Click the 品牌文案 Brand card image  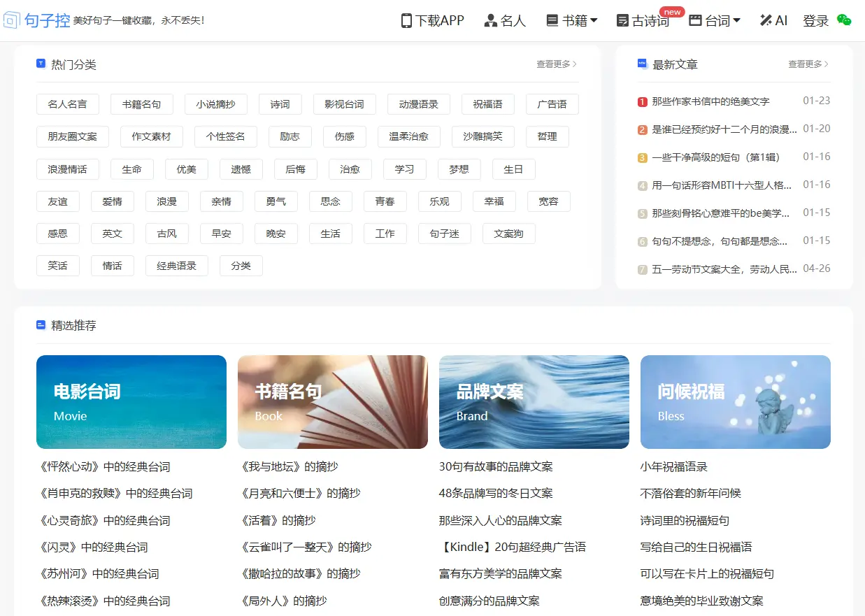[x=534, y=401]
